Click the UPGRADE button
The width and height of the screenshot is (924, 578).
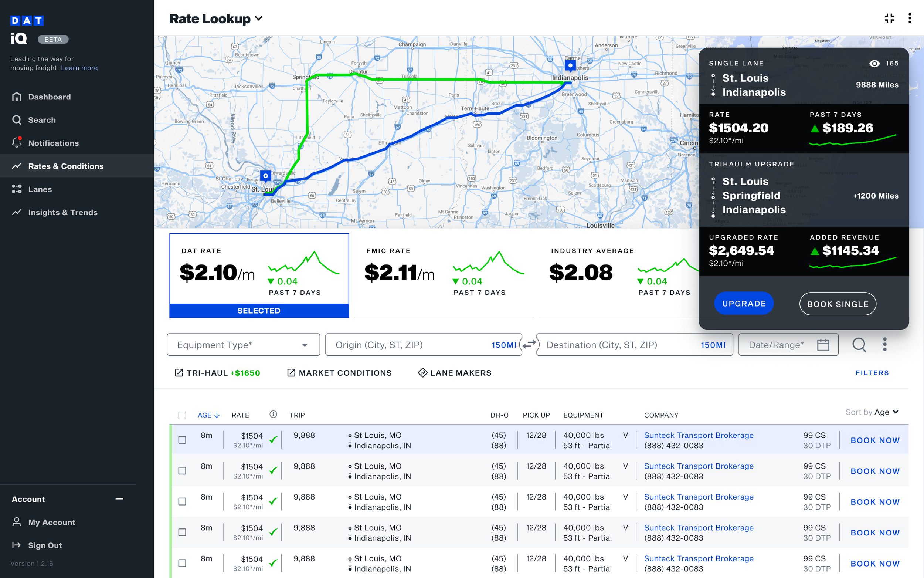744,303
